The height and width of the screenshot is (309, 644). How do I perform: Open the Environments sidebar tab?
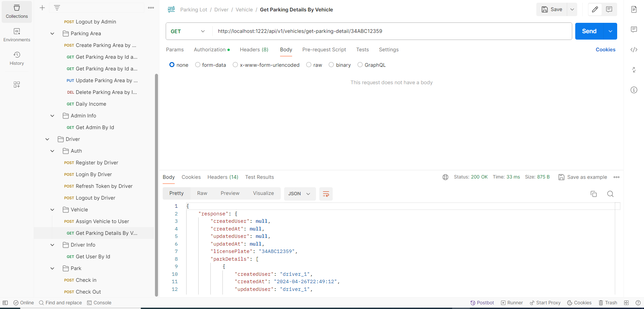tap(17, 35)
